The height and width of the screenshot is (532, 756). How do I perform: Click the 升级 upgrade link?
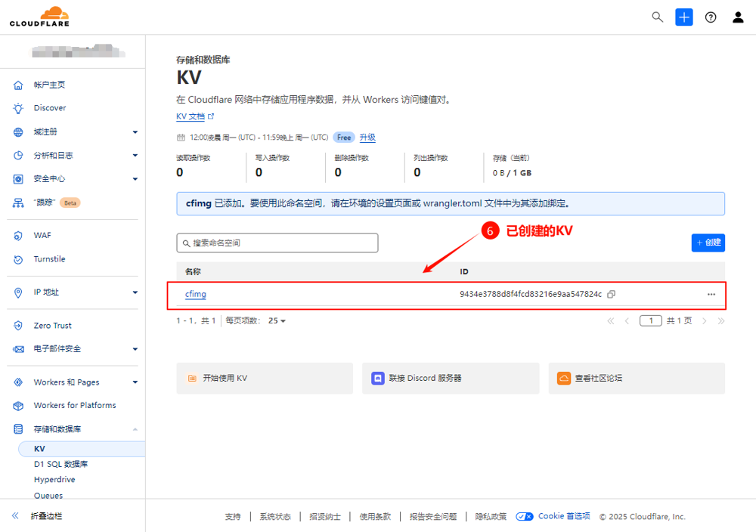click(x=367, y=138)
